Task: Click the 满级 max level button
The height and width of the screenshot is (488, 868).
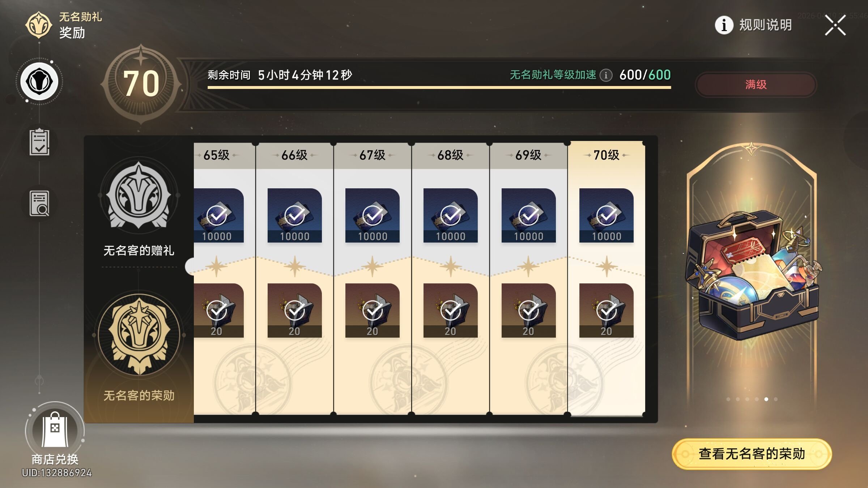Action: pos(756,85)
